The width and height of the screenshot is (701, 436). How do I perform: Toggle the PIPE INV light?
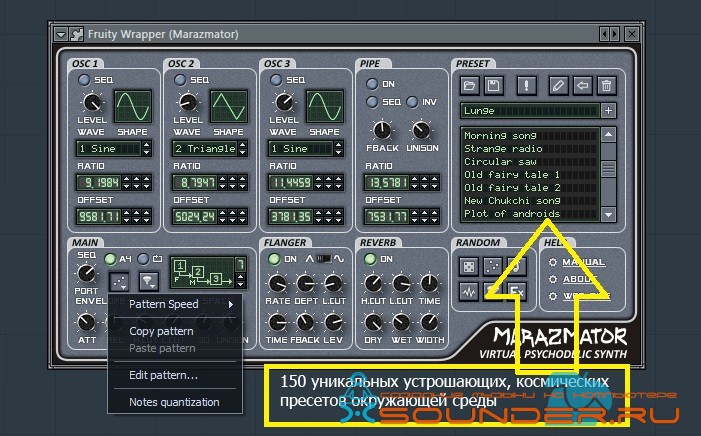tap(412, 102)
